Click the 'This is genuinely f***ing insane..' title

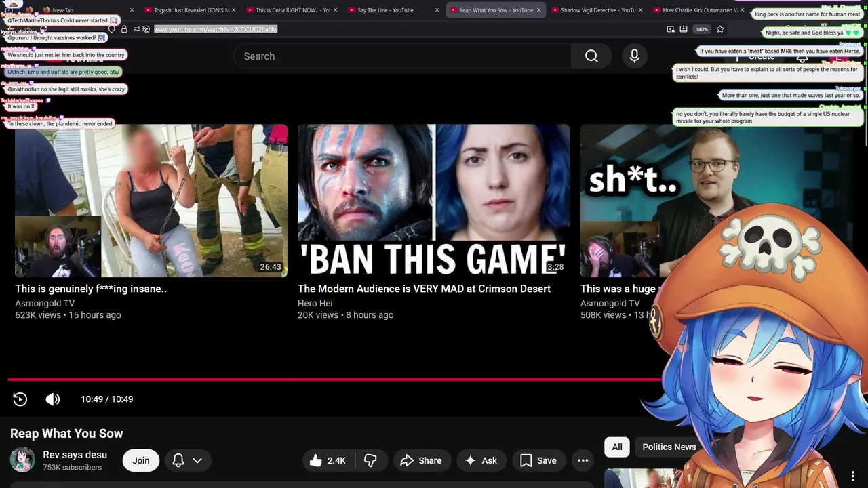pyautogui.click(x=91, y=289)
